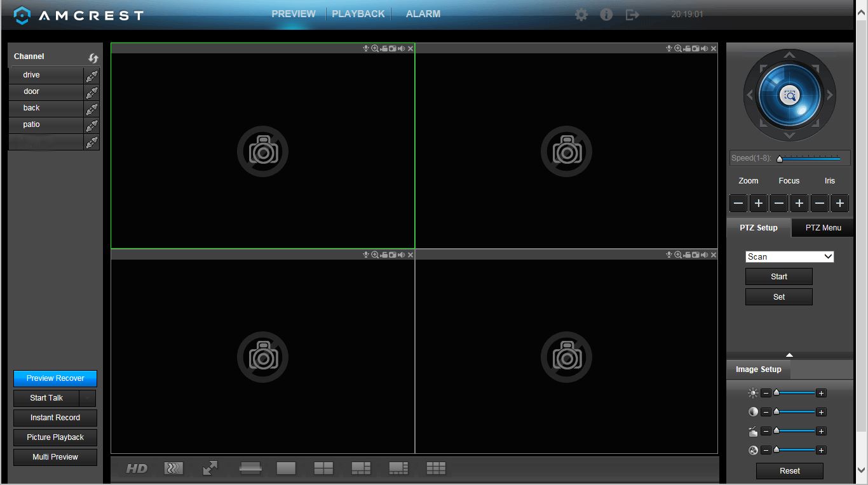Click local record icon in bottom-left video pane
Image resolution: width=868 pixels, height=485 pixels.
click(384, 255)
